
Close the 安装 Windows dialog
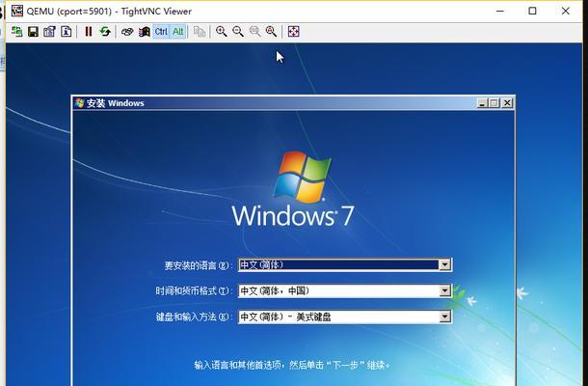507,103
